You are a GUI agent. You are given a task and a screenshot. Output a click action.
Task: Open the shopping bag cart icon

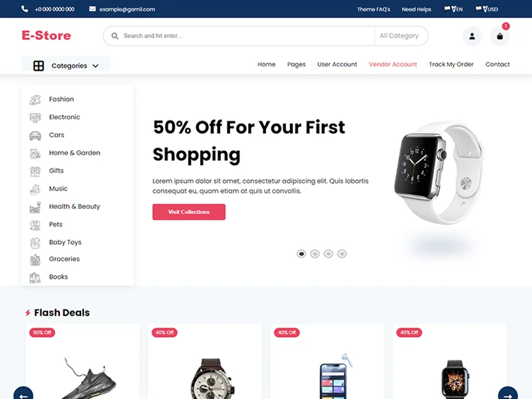coord(500,36)
